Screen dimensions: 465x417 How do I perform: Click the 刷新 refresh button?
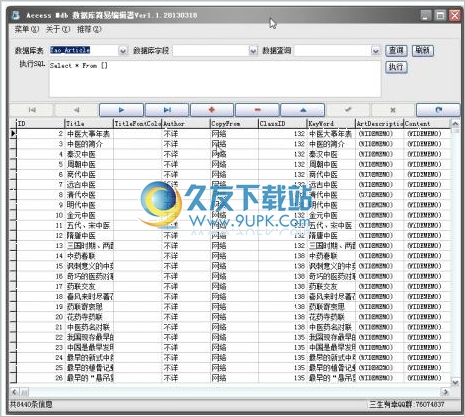pyautogui.click(x=423, y=51)
